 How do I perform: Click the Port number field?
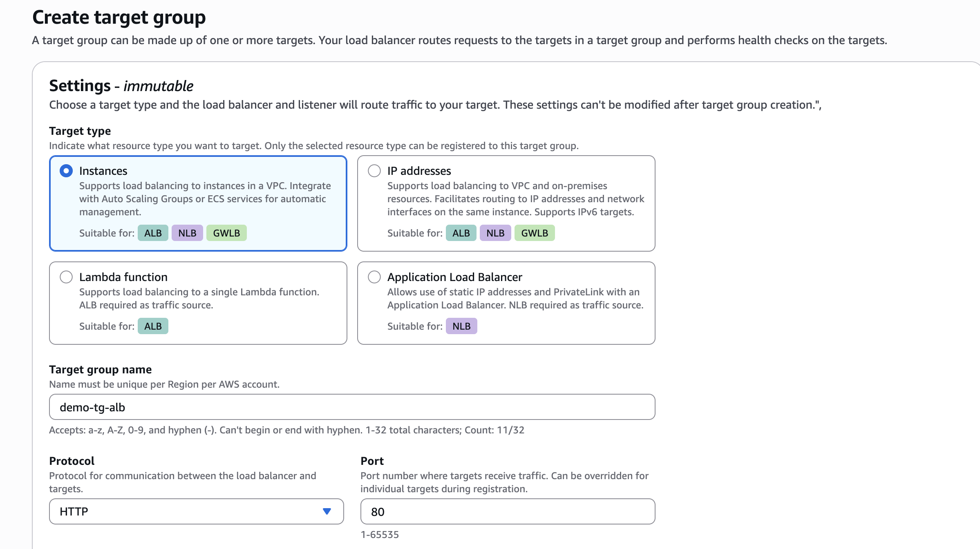coord(508,511)
